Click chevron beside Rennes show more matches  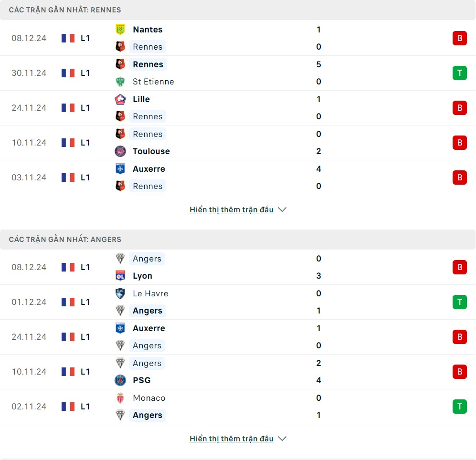[282, 209]
